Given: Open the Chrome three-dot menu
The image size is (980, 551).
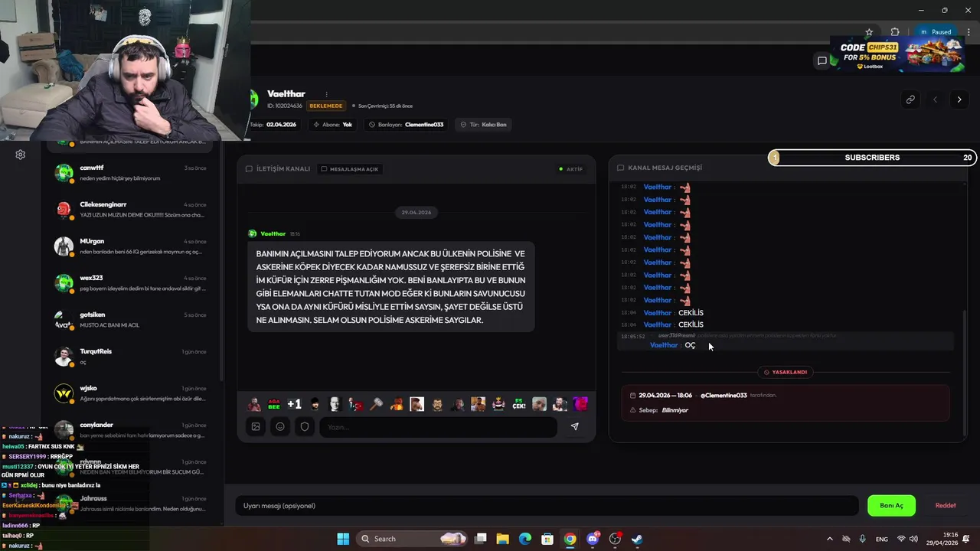Looking at the screenshot, I should coord(967,32).
